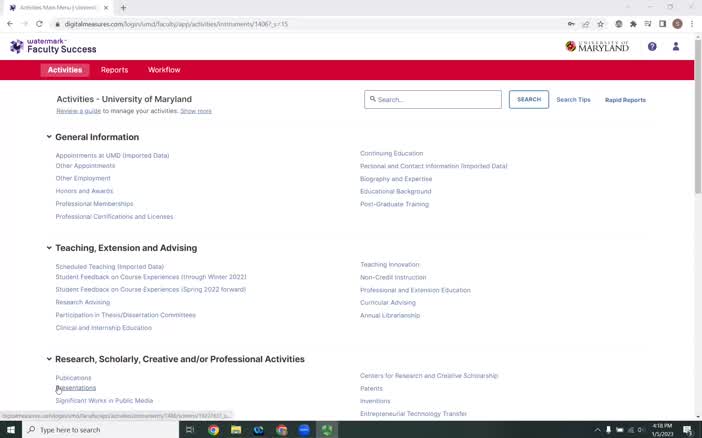Open the browser extensions puzzle icon
702x438 pixels.
coord(633,24)
